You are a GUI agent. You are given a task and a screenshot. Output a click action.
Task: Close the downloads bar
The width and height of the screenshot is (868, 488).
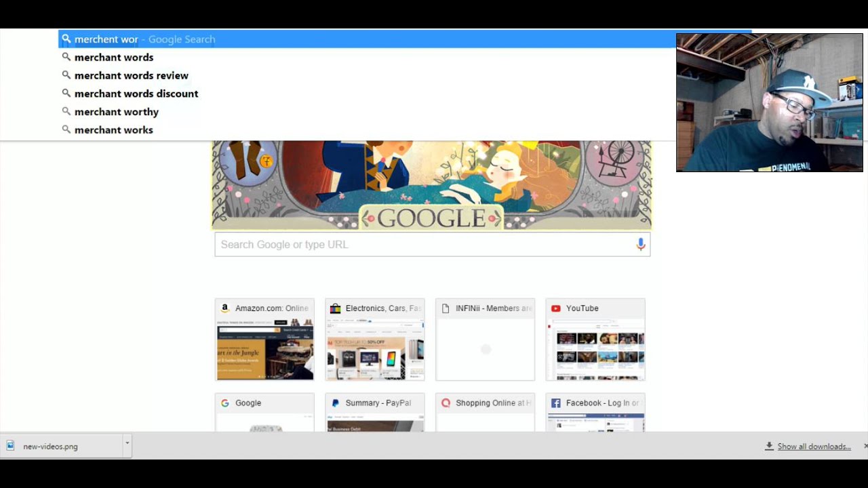tap(865, 446)
